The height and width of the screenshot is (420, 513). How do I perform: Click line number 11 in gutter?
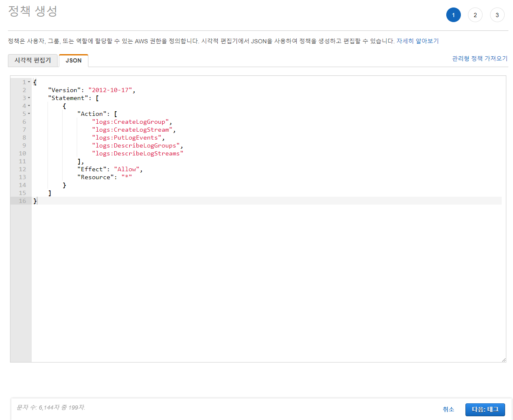(22, 161)
